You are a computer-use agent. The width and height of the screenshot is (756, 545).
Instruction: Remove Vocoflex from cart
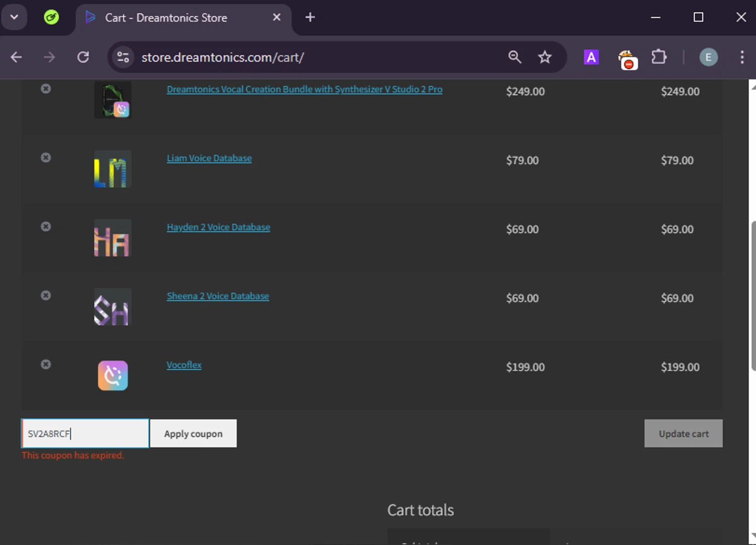(46, 365)
